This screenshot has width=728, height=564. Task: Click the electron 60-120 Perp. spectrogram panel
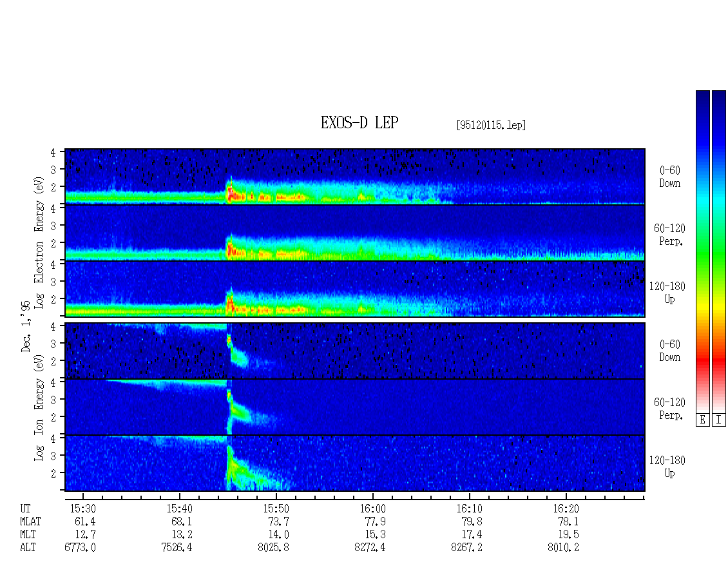(355, 232)
